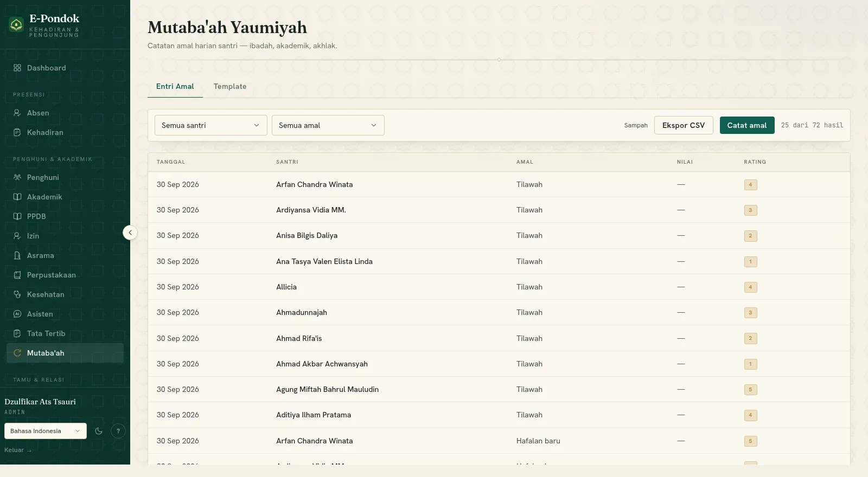
Task: Click the Perpustakaan icon
Action: coord(17,275)
